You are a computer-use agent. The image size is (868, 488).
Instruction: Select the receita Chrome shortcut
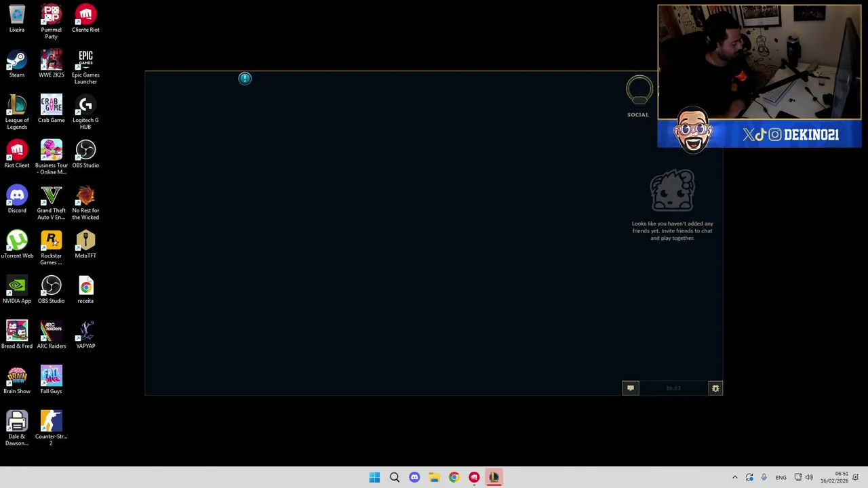pos(85,290)
